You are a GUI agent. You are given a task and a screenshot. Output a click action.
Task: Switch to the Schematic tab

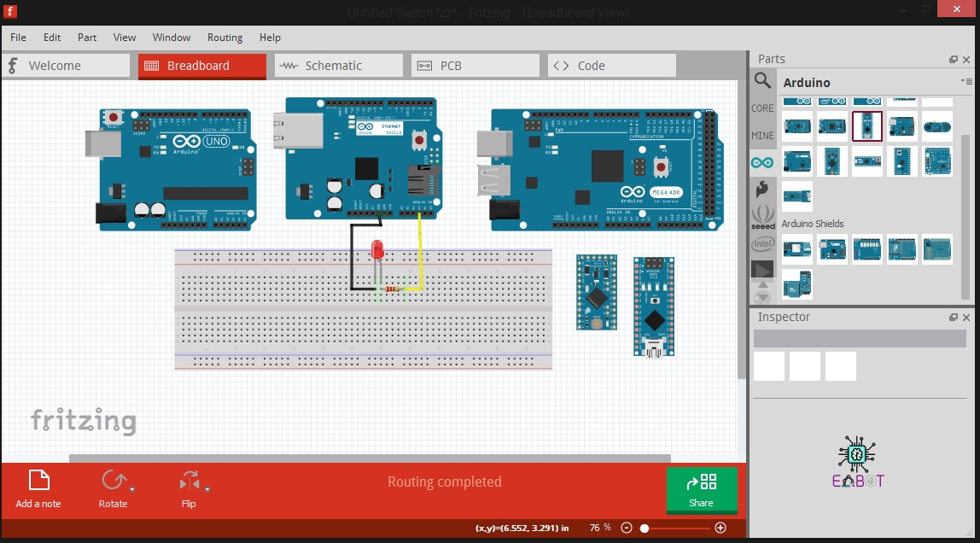coord(339,66)
